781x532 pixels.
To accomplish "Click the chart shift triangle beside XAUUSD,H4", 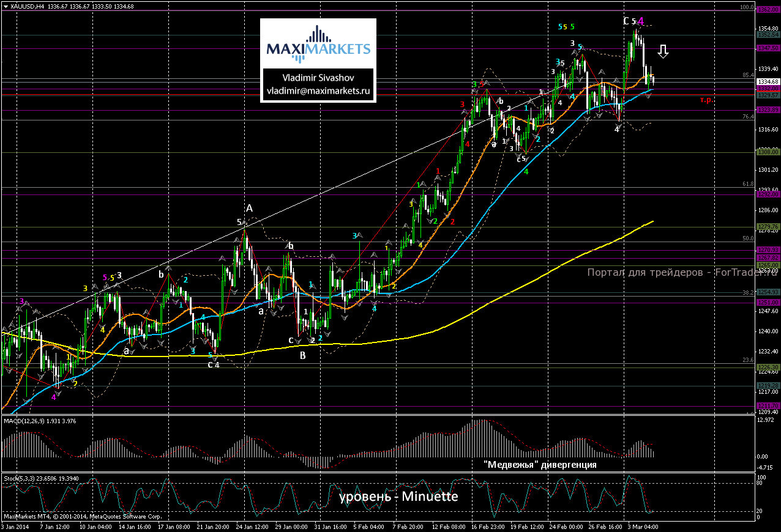I will (5, 6).
